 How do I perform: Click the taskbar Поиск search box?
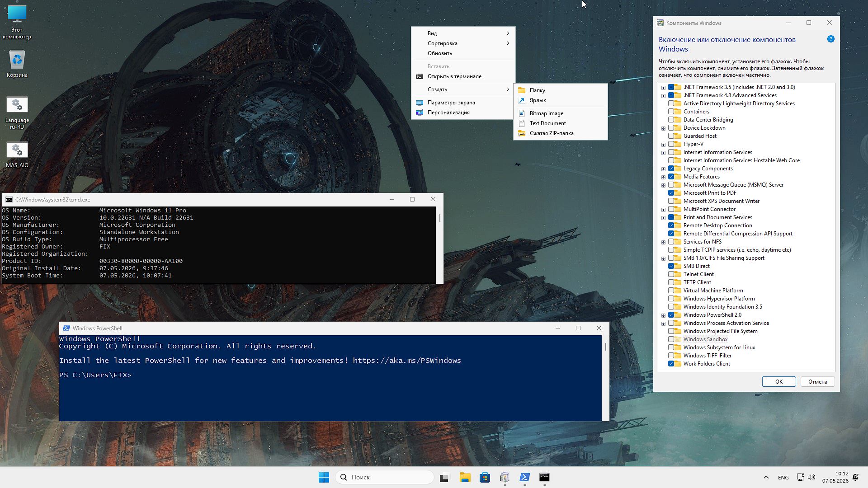click(384, 477)
